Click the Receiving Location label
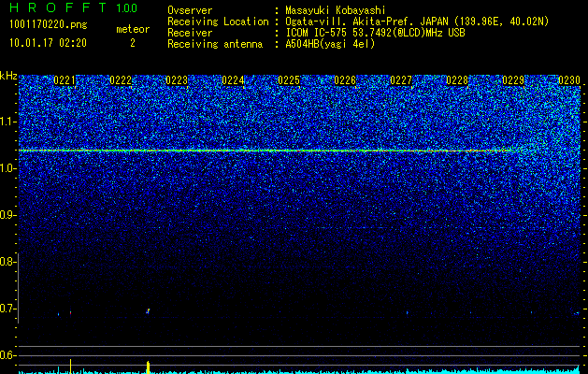 point(218,22)
